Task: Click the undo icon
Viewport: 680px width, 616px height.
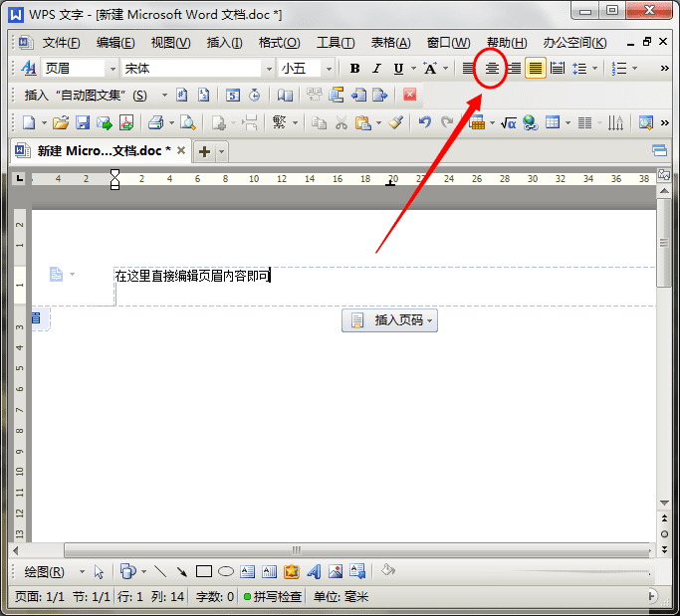Action: (425, 122)
